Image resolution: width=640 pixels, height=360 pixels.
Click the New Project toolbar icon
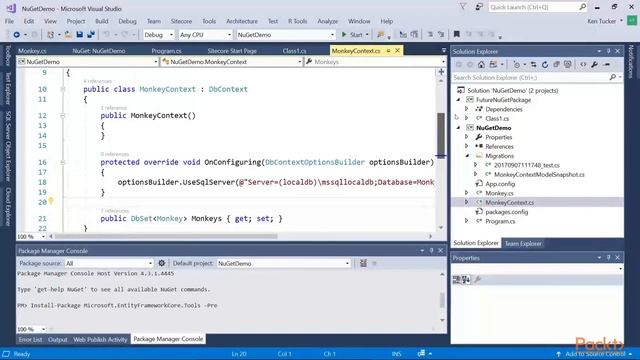[50, 35]
